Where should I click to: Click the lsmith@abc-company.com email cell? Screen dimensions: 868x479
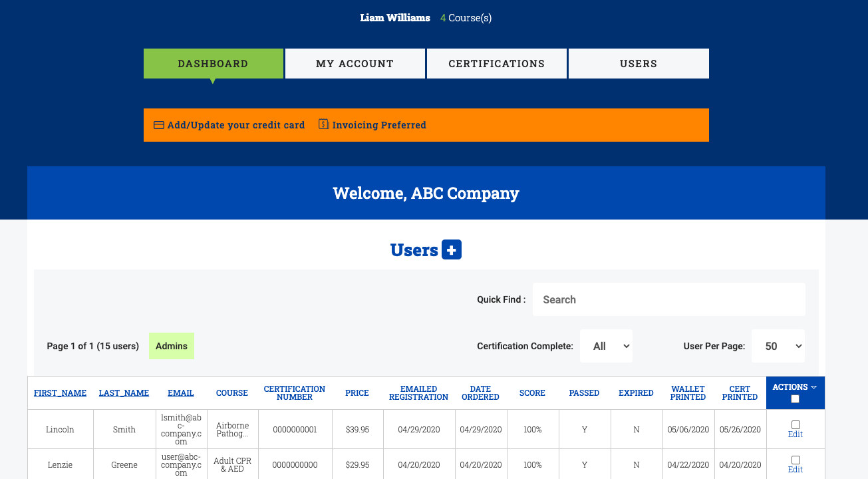181,430
